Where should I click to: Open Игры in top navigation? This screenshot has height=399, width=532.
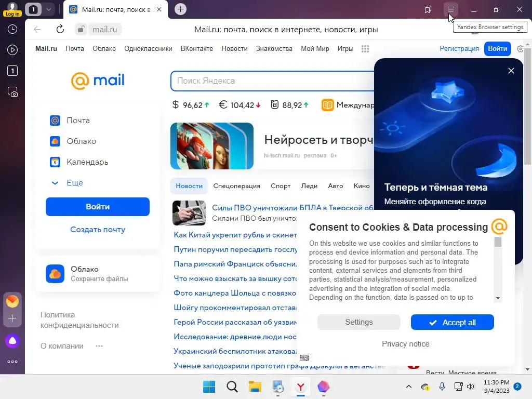[345, 49]
